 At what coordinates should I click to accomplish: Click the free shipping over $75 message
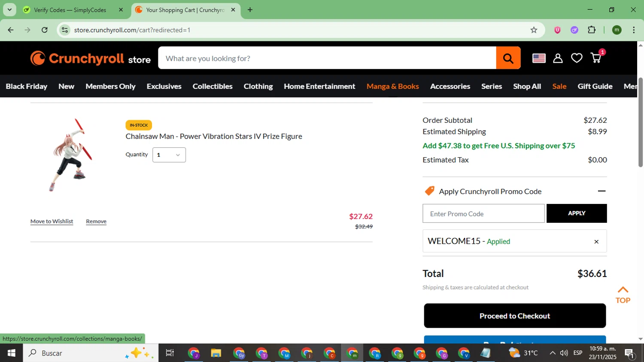(498, 146)
